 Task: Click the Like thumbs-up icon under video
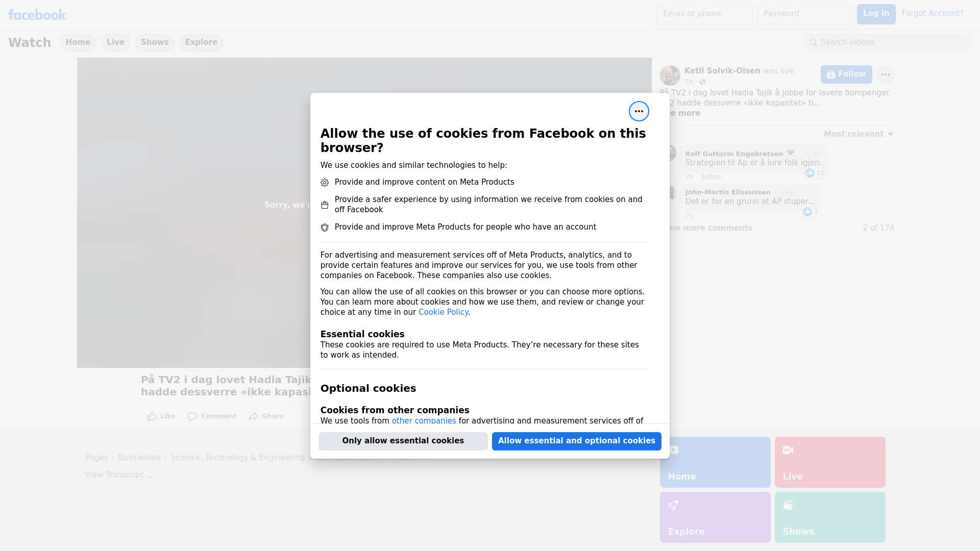tap(152, 416)
